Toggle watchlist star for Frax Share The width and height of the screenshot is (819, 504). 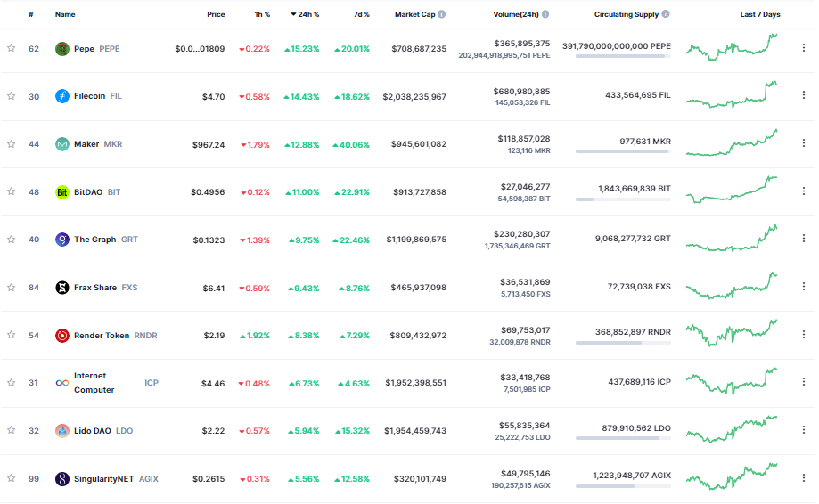tap(11, 288)
